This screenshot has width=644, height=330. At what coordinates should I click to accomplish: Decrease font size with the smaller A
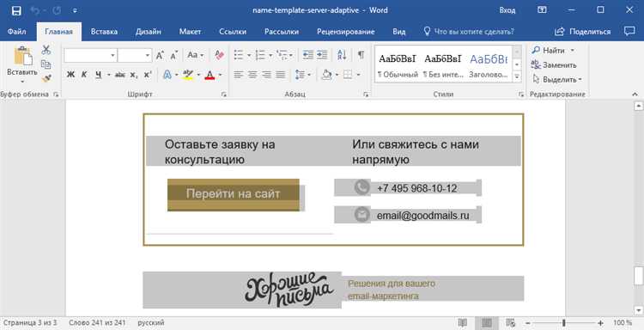tap(173, 55)
